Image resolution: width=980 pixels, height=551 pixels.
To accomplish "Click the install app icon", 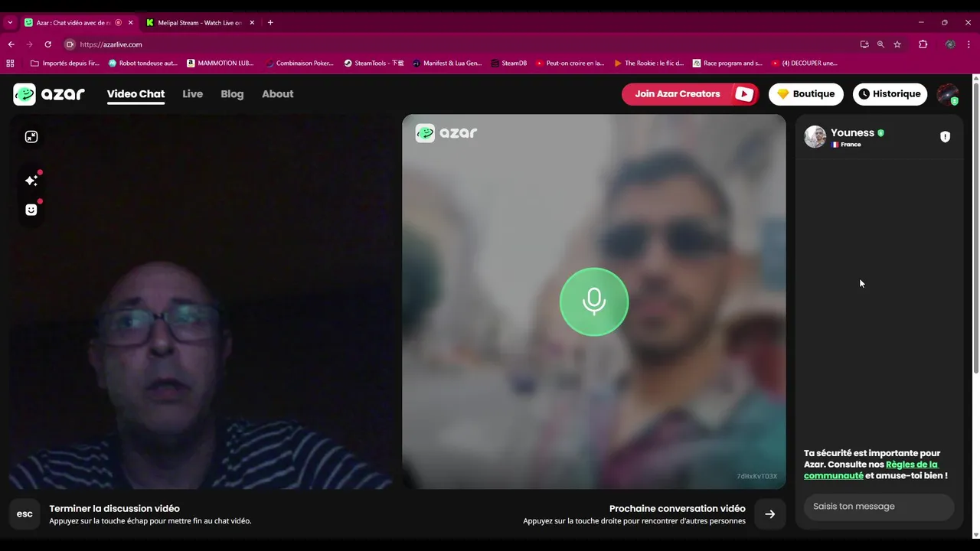I will pos(864,44).
